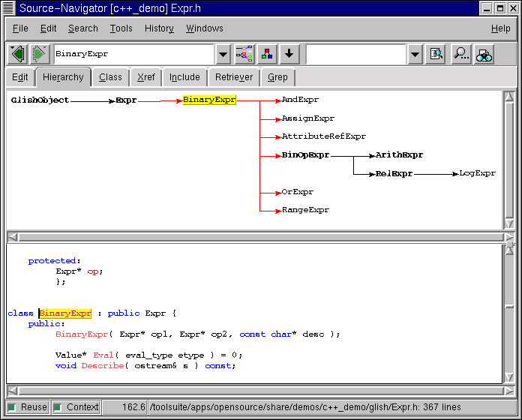Image resolution: width=522 pixels, height=420 pixels.
Task: Select AttributeRefExpr node in hierarchy
Action: (323, 136)
